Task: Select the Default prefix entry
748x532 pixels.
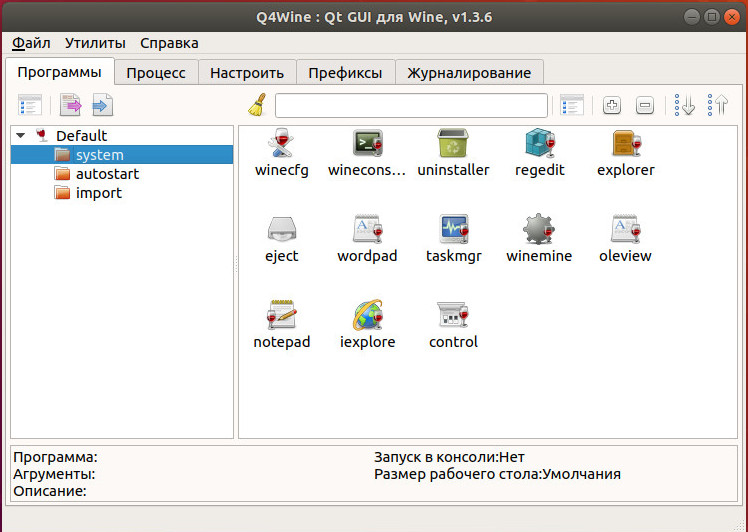Action: tap(82, 136)
